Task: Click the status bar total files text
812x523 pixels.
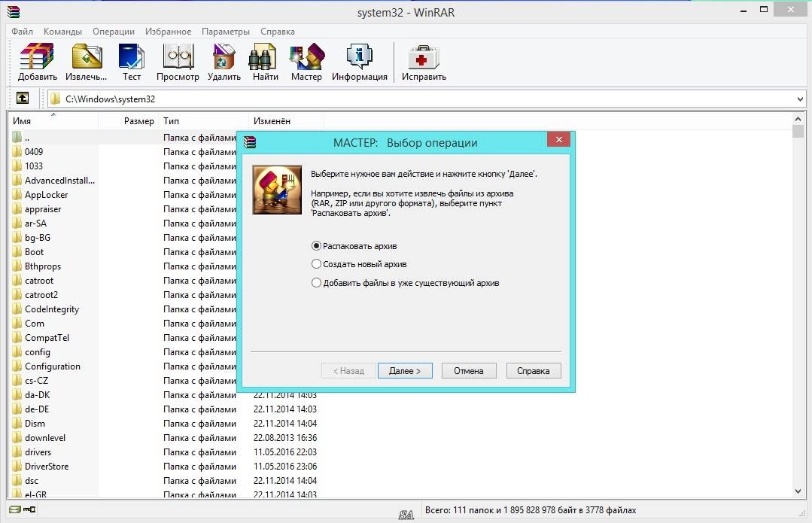Action: (531, 510)
